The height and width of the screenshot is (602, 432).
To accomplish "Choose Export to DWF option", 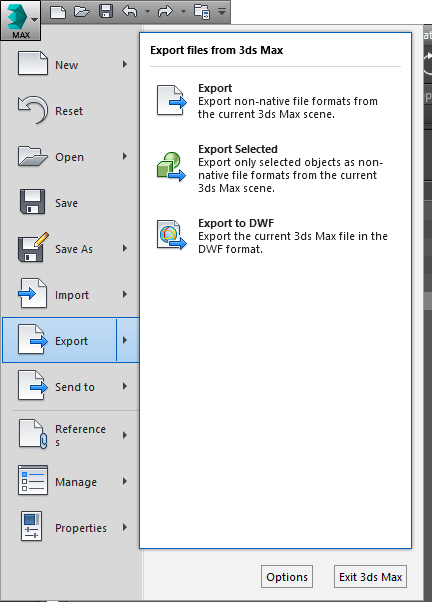I will point(276,236).
